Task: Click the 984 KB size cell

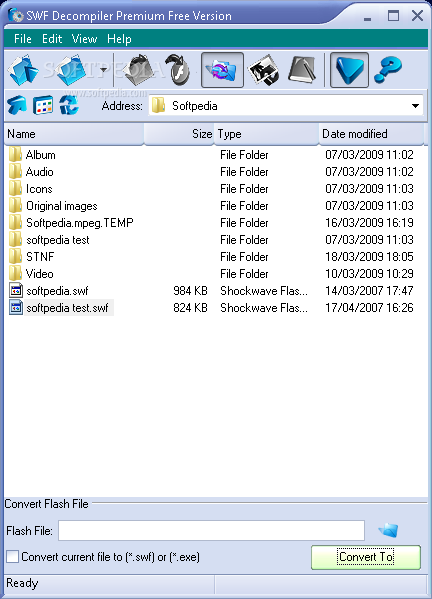Action: click(190, 291)
